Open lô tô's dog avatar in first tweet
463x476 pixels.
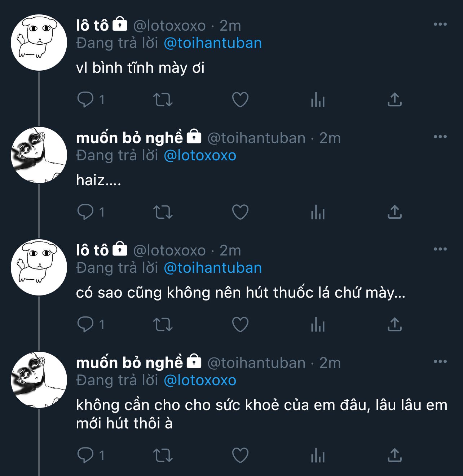click(x=39, y=43)
